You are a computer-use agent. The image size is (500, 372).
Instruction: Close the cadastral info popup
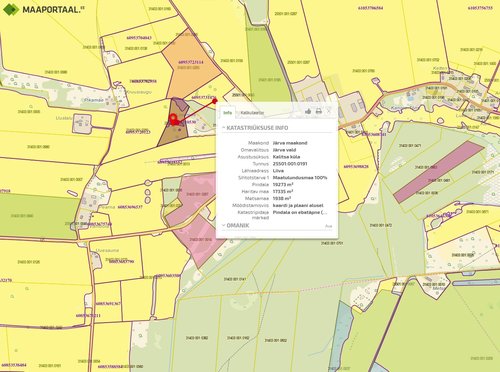pyautogui.click(x=329, y=111)
